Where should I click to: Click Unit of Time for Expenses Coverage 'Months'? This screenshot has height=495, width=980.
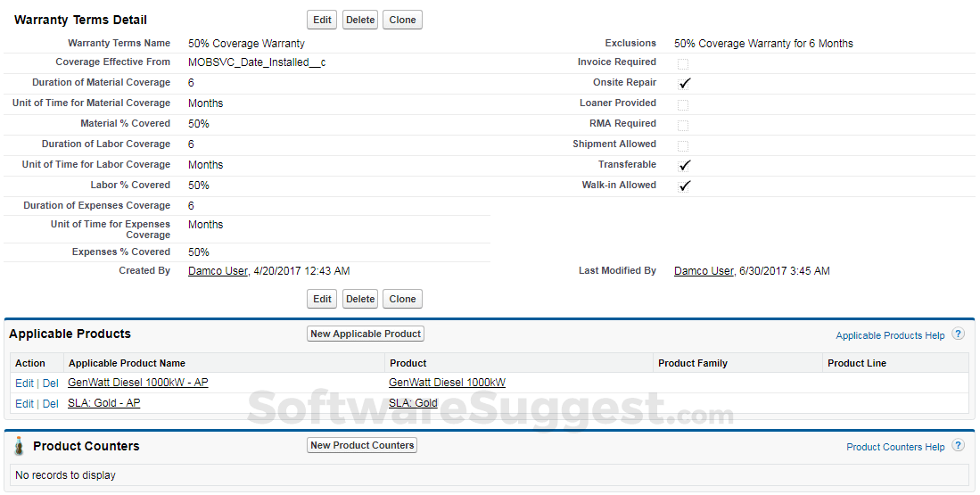coord(206,225)
